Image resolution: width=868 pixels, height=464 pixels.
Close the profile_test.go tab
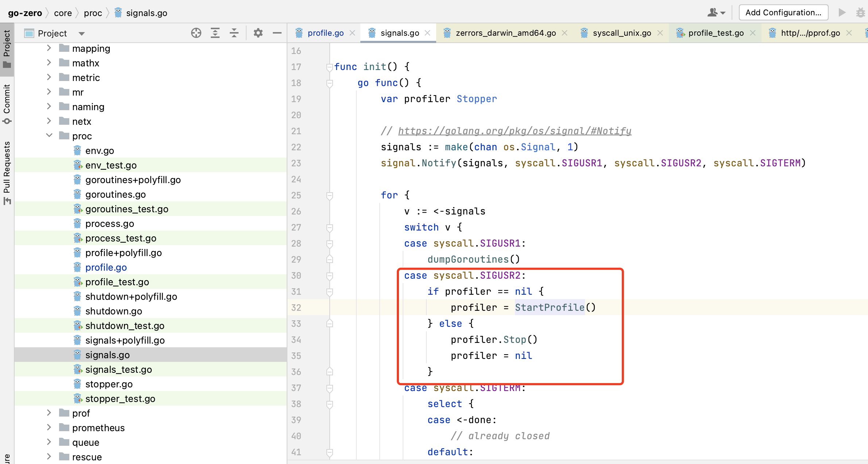pos(752,33)
